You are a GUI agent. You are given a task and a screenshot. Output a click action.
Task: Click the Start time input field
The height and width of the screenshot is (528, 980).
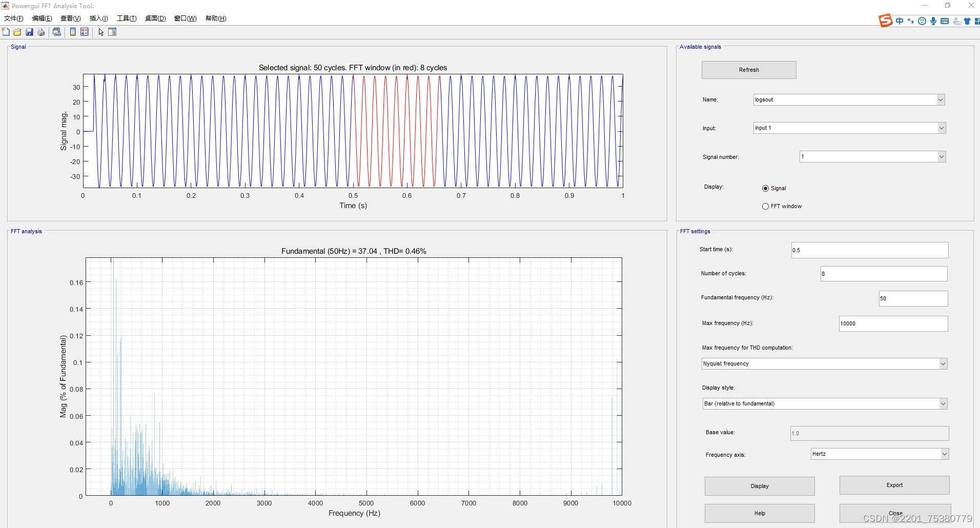870,250
